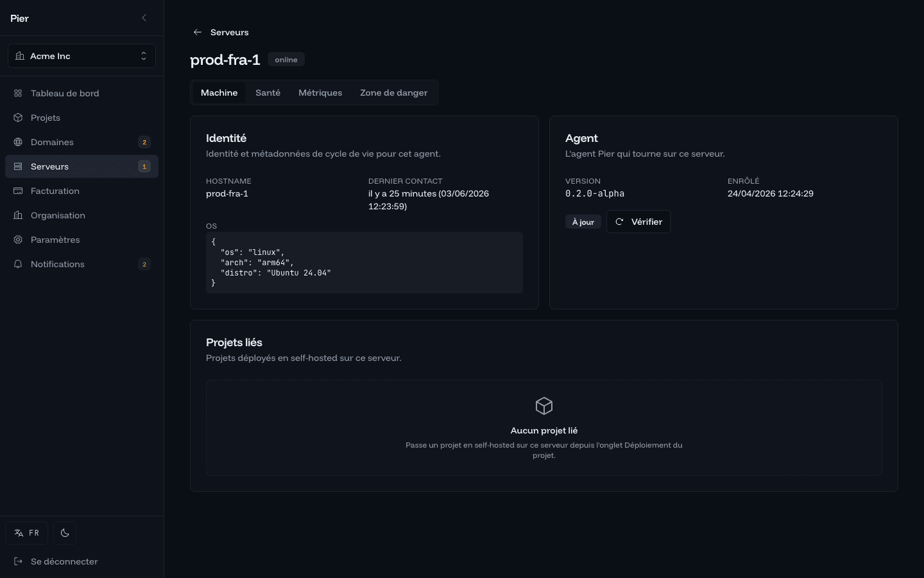Click the Notifications bell icon
This screenshot has width=924, height=578.
point(18,264)
